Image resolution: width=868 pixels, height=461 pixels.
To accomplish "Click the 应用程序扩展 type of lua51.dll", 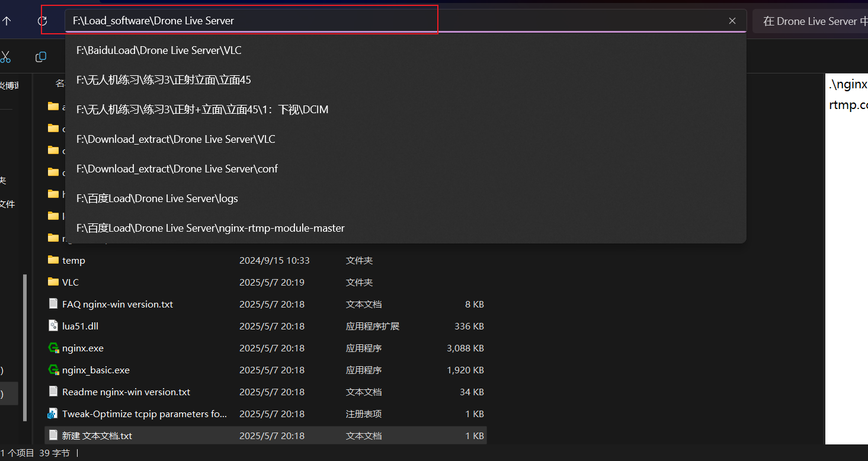I will coord(373,326).
